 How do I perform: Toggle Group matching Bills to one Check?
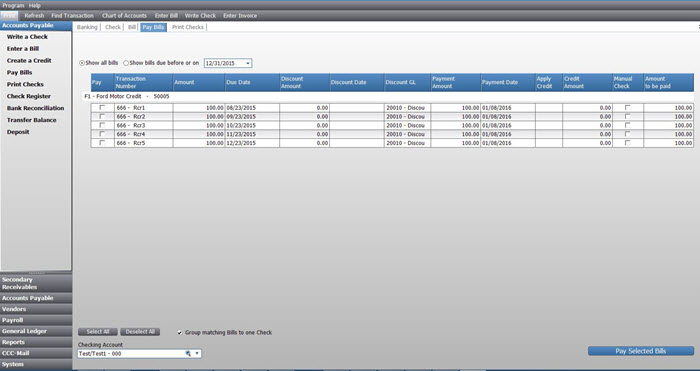(x=179, y=333)
